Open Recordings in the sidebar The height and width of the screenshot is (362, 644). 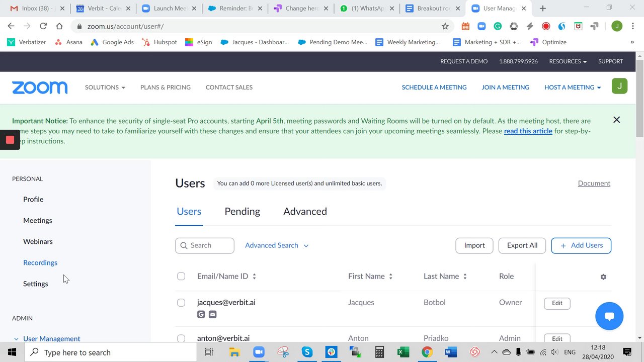[40, 263]
